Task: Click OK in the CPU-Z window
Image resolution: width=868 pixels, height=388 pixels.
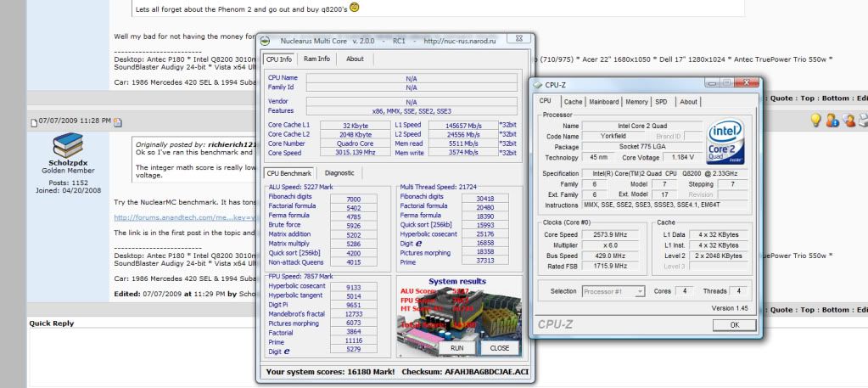Action: (734, 324)
